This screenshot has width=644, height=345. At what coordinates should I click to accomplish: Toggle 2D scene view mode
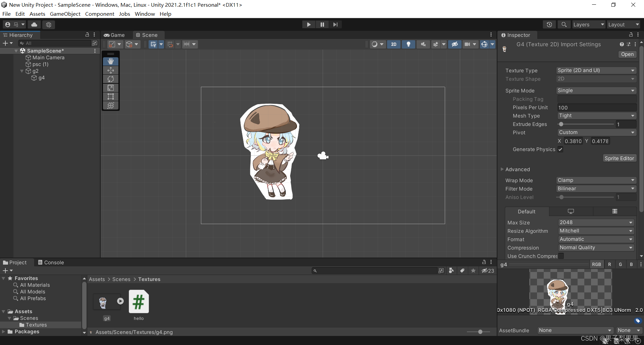394,44
